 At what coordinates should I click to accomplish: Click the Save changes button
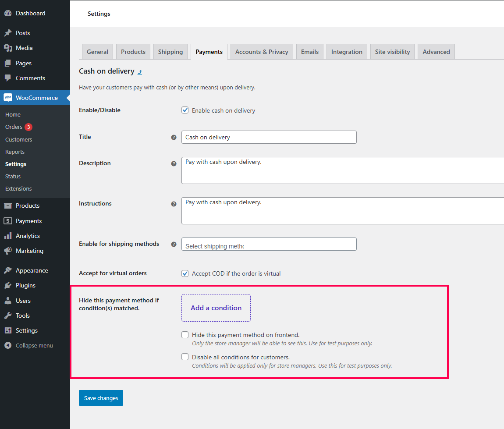(x=101, y=398)
